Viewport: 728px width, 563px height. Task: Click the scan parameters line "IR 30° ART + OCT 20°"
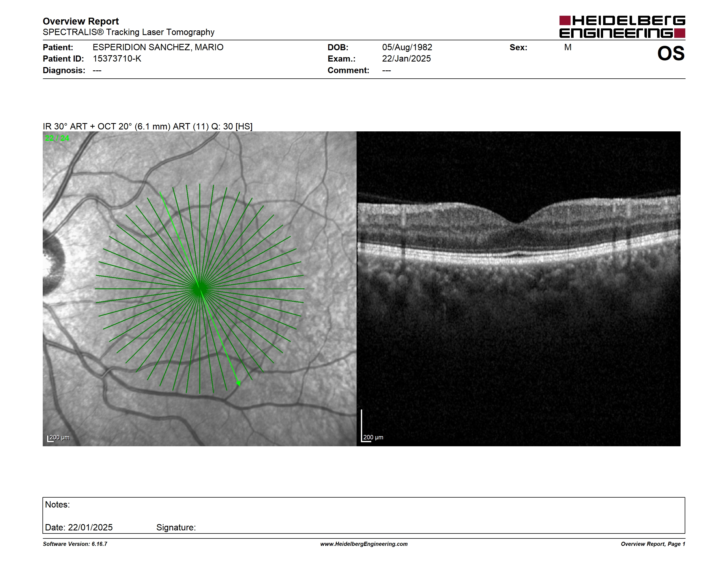coord(147,126)
